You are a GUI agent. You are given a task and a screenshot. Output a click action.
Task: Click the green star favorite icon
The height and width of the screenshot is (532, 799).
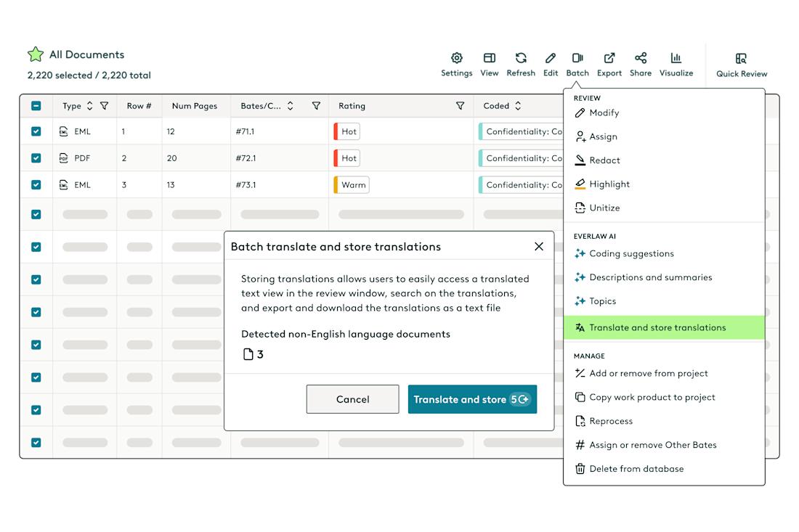click(x=35, y=54)
